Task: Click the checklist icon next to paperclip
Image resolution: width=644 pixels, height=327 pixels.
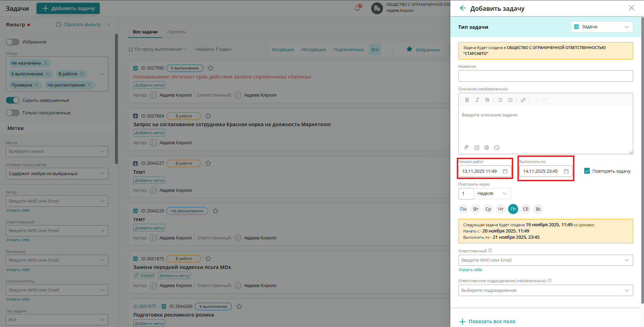Action: tap(477, 148)
